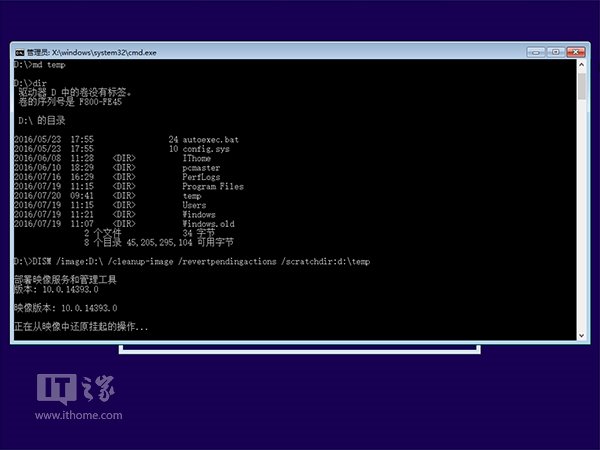Click the date 2016/07/20 in temp row
Image resolution: width=600 pixels, height=450 pixels.
pyautogui.click(x=38, y=196)
